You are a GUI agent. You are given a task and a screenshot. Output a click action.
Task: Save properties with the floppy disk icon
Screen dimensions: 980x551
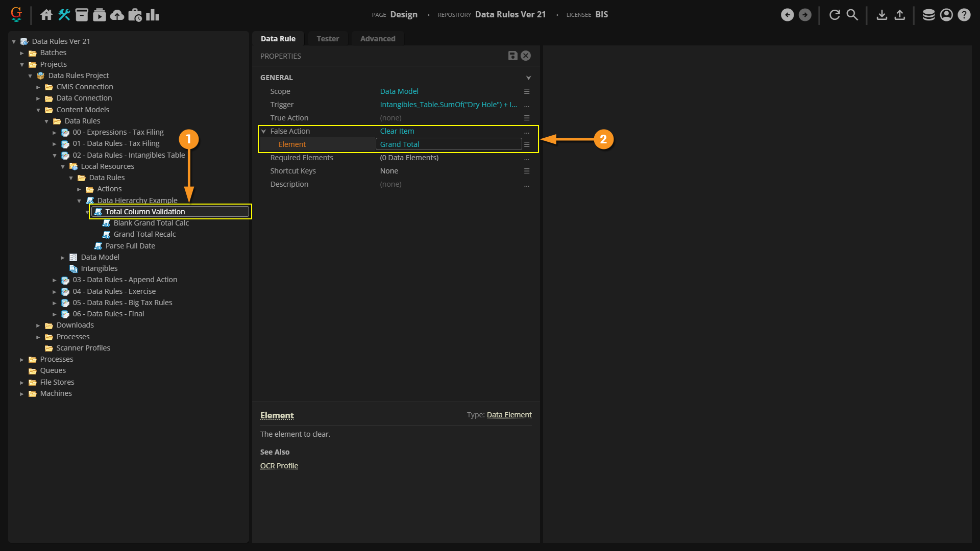[x=512, y=56]
